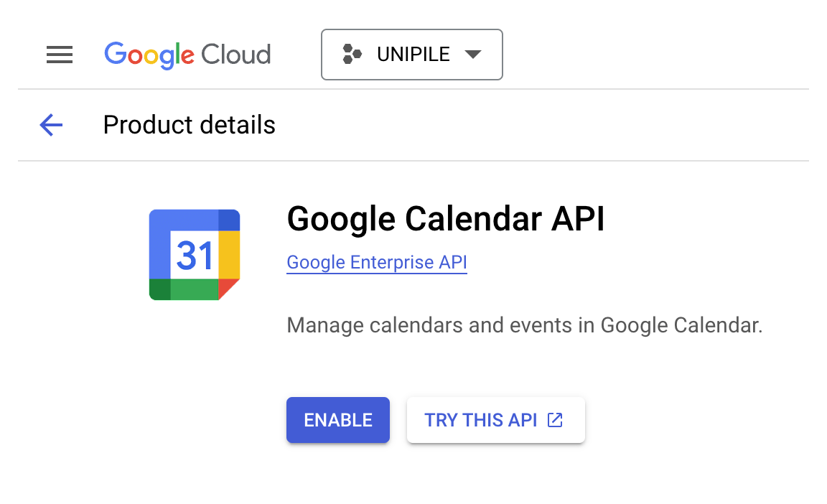Click the Google Calendar API heading
The width and height of the screenshot is (827, 504).
(x=446, y=219)
